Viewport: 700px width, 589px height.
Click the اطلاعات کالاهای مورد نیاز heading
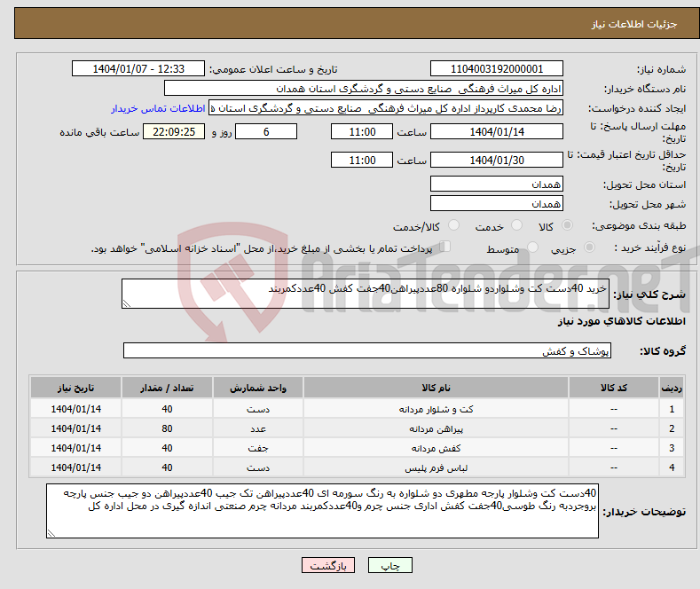621,321
